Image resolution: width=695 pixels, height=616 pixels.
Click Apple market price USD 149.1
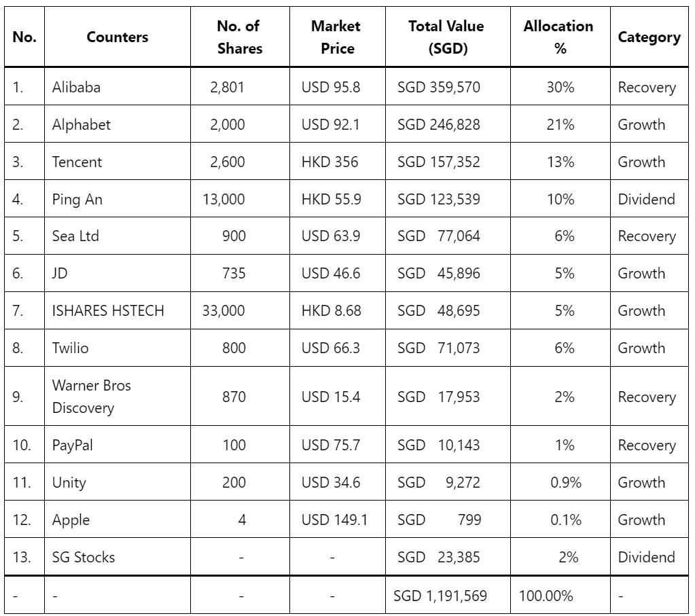(335, 520)
